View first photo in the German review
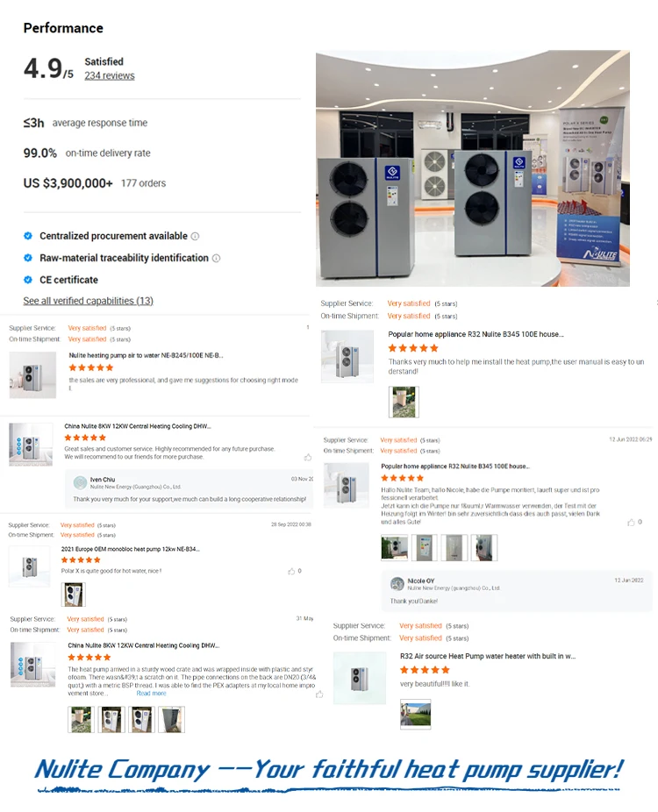The height and width of the screenshot is (812, 658). click(x=394, y=547)
